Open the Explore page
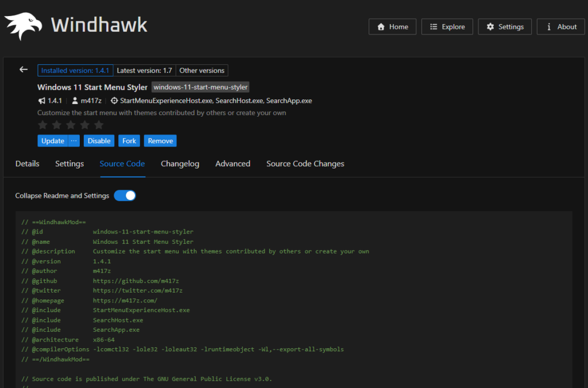This screenshot has height=388, width=588. pos(447,26)
